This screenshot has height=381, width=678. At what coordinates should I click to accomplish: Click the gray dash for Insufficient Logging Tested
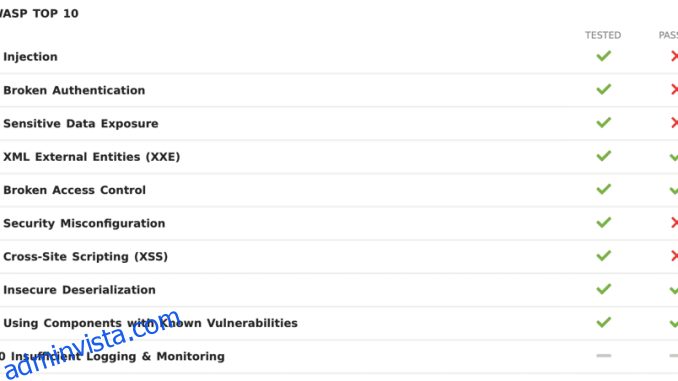point(604,355)
